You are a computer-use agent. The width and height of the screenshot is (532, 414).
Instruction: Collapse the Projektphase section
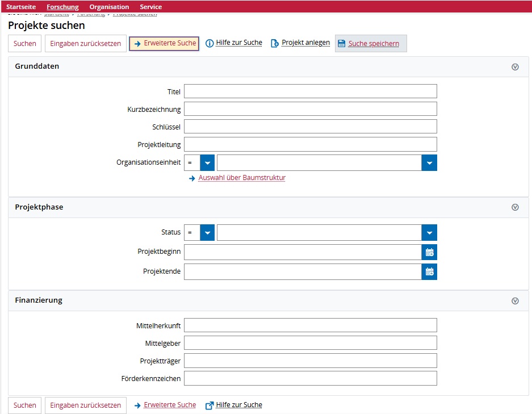tap(515, 207)
